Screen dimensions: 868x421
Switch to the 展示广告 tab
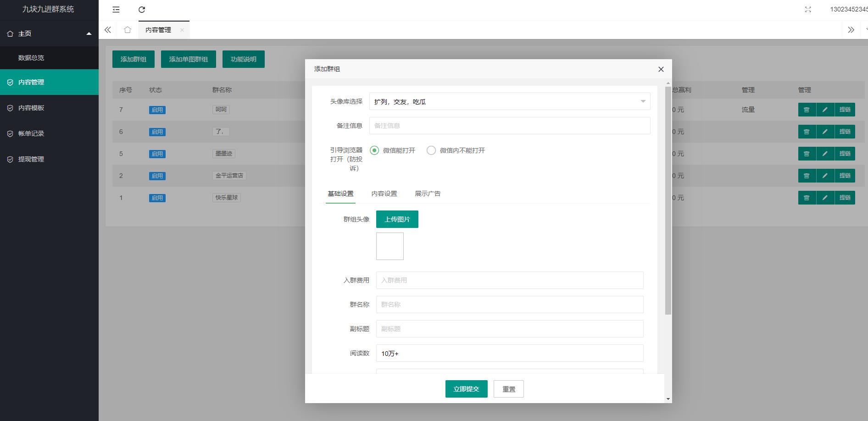point(428,194)
